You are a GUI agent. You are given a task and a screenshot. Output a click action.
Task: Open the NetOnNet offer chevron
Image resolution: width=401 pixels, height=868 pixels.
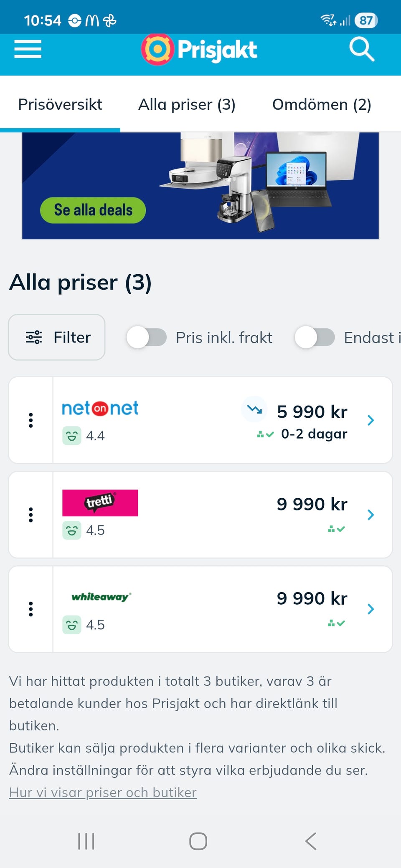371,420
